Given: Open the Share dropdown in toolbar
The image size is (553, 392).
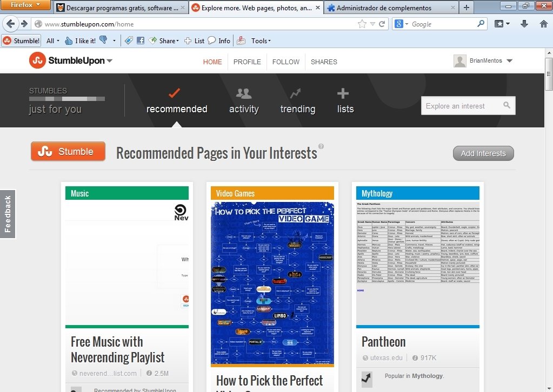Looking at the screenshot, I should point(164,40).
